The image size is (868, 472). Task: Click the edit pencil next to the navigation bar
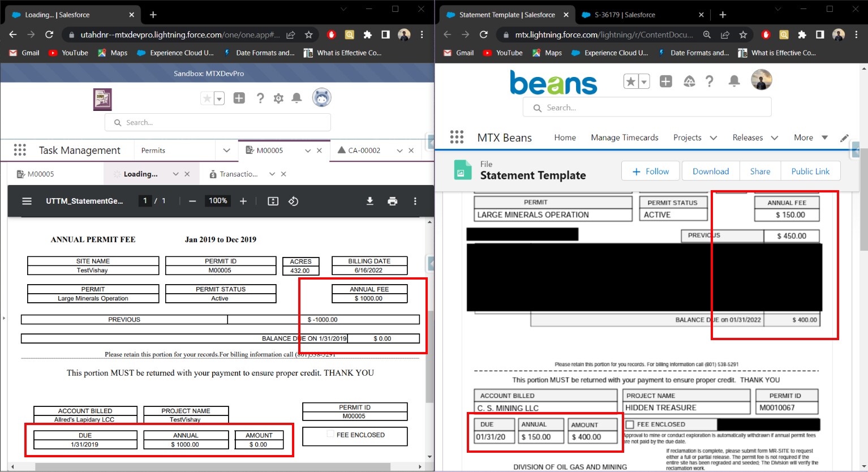(845, 138)
